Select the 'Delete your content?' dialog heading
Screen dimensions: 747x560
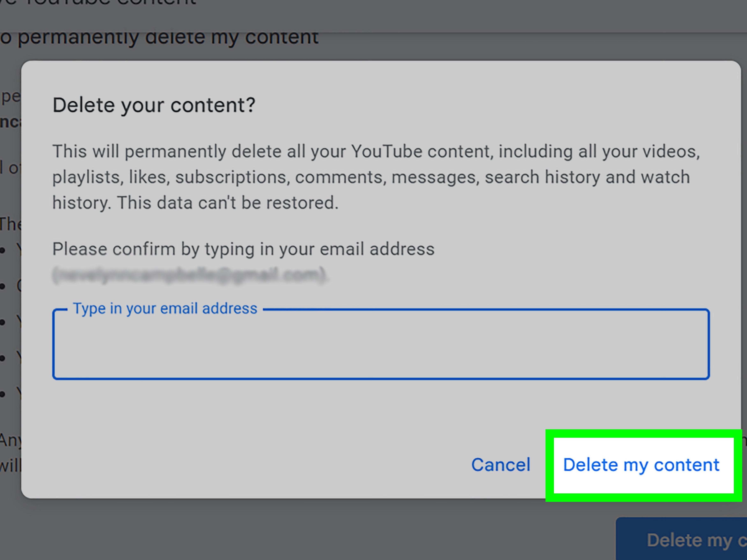tap(154, 105)
